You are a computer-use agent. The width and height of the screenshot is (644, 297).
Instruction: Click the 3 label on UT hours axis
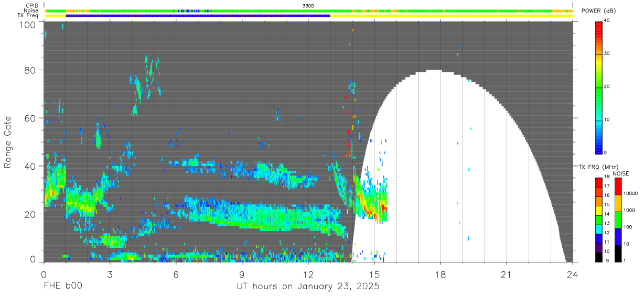pyautogui.click(x=110, y=273)
